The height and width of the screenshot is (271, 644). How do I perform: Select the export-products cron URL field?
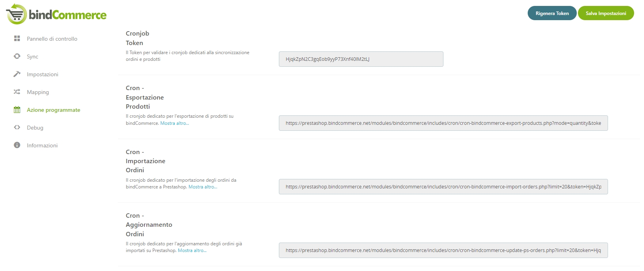[443, 123]
